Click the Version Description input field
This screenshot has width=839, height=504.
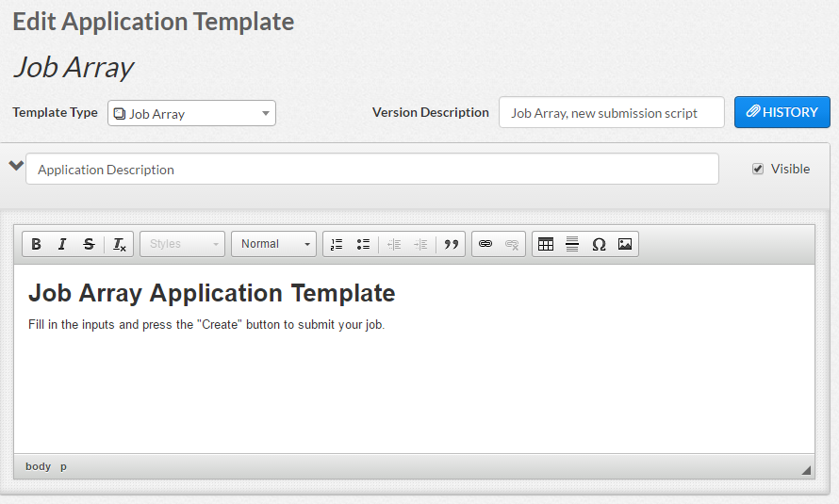612,112
